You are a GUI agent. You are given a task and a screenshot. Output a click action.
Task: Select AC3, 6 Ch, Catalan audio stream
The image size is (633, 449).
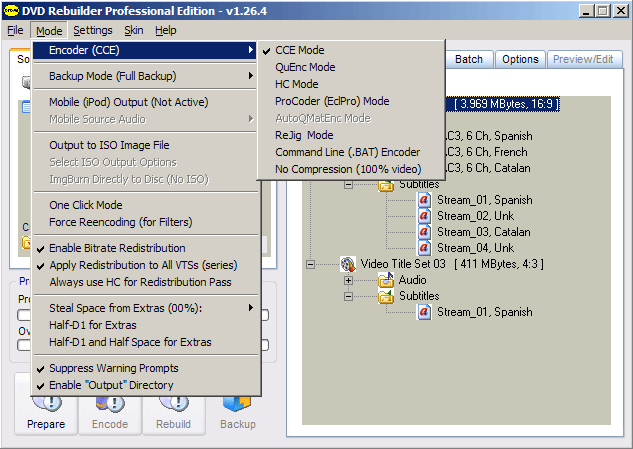pos(488,168)
